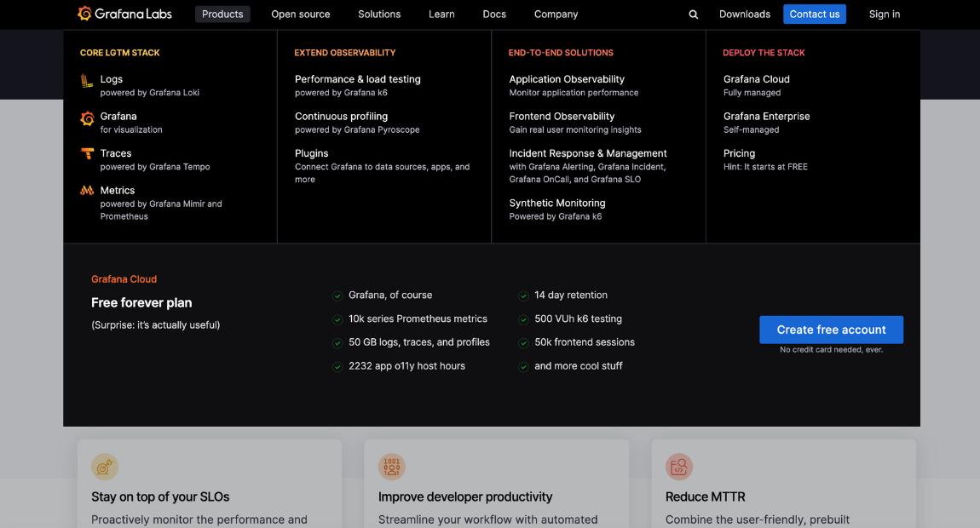
Task: Click the Grafana visualization icon
Action: (87, 118)
